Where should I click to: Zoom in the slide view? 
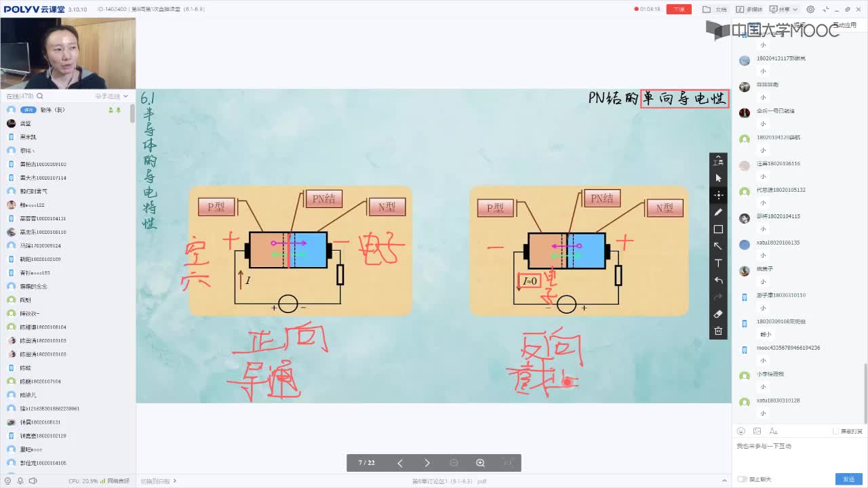click(480, 463)
